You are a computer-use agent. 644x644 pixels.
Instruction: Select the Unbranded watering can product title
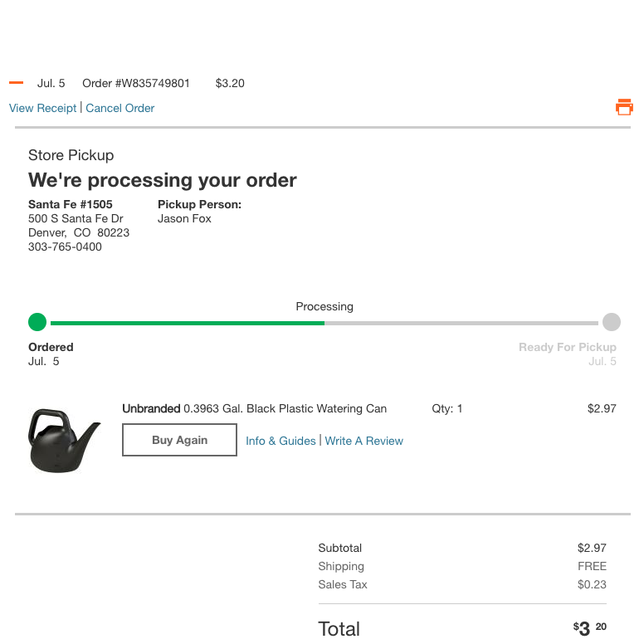click(254, 408)
